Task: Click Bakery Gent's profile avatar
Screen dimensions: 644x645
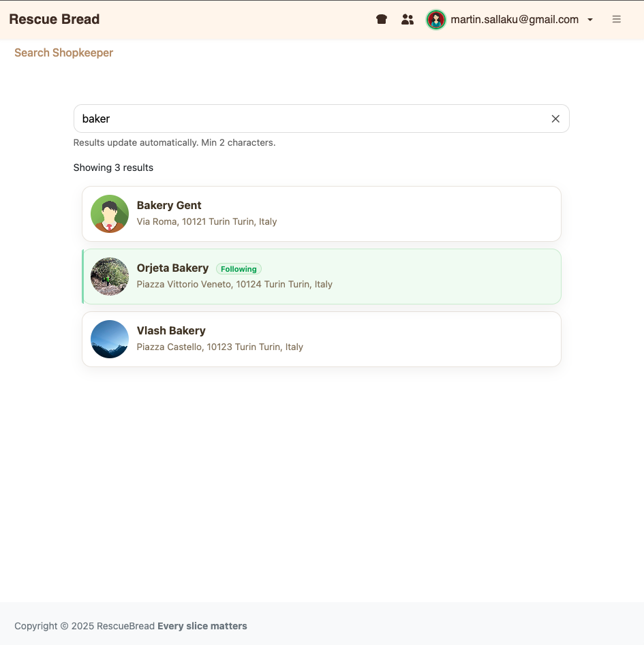Action: 110,214
